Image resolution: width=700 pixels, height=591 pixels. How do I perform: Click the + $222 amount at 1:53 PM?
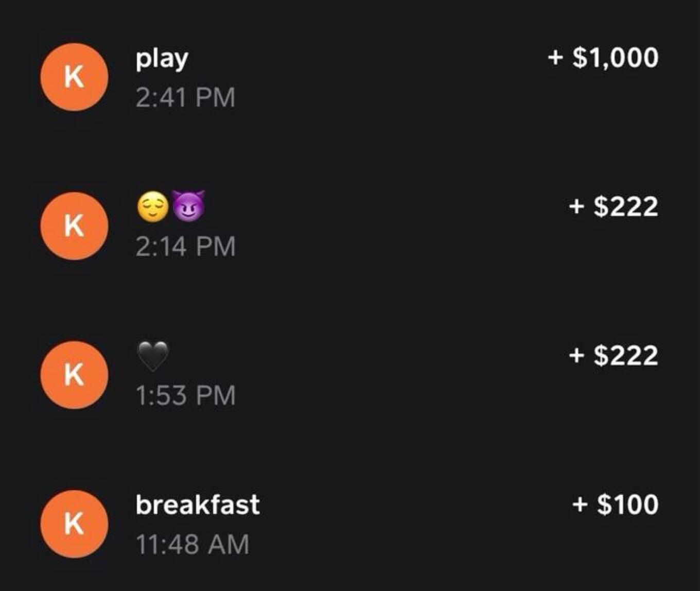(x=614, y=355)
